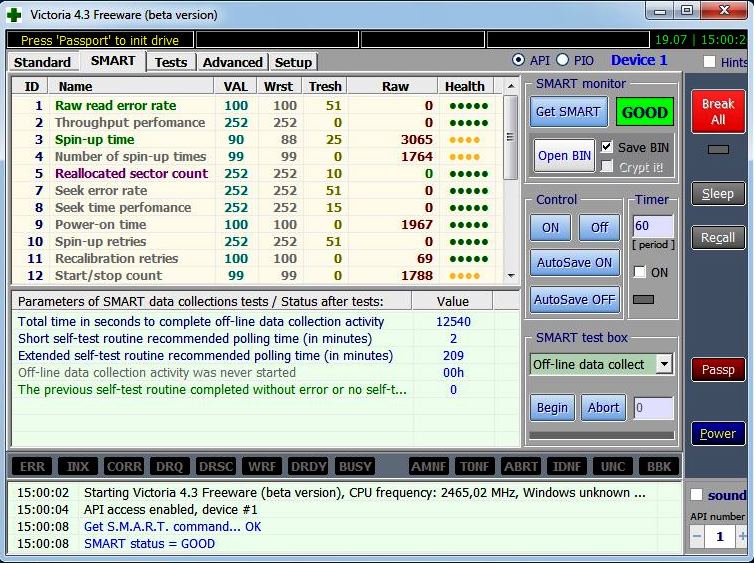Image resolution: width=754 pixels, height=563 pixels.
Task: Click the BUSY status indicator
Action: click(x=355, y=466)
